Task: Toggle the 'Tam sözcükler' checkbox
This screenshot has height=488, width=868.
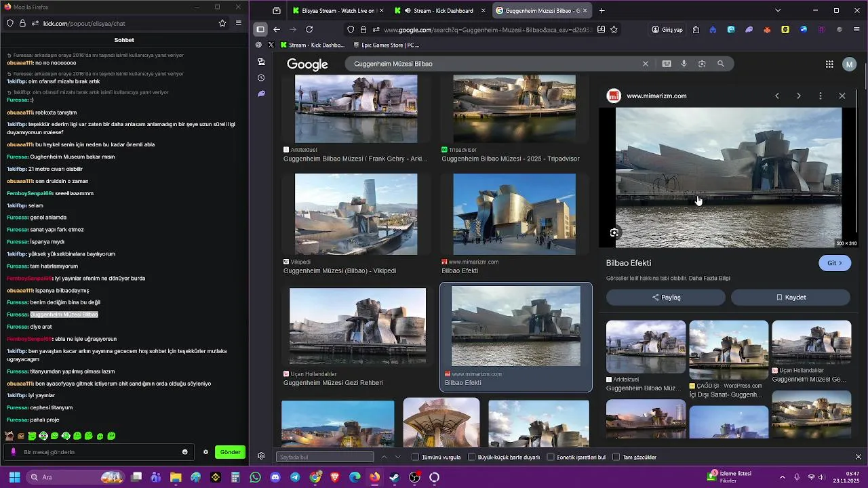Action: [616, 457]
